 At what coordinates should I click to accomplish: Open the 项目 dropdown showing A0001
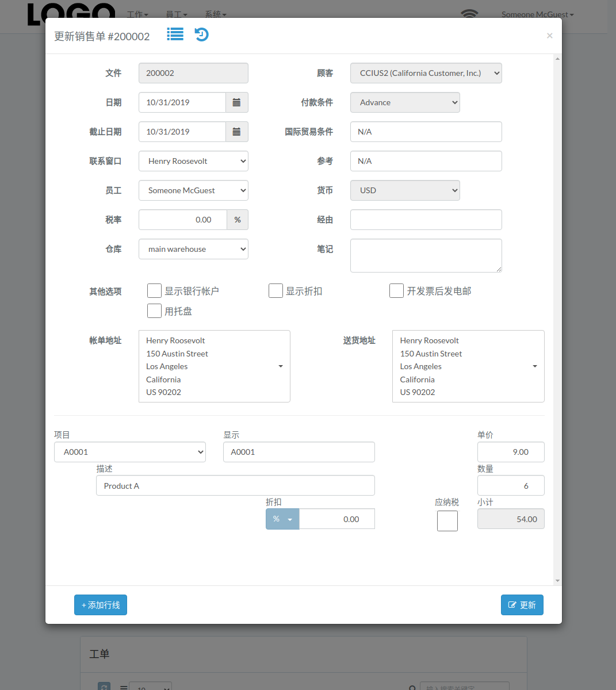click(130, 452)
